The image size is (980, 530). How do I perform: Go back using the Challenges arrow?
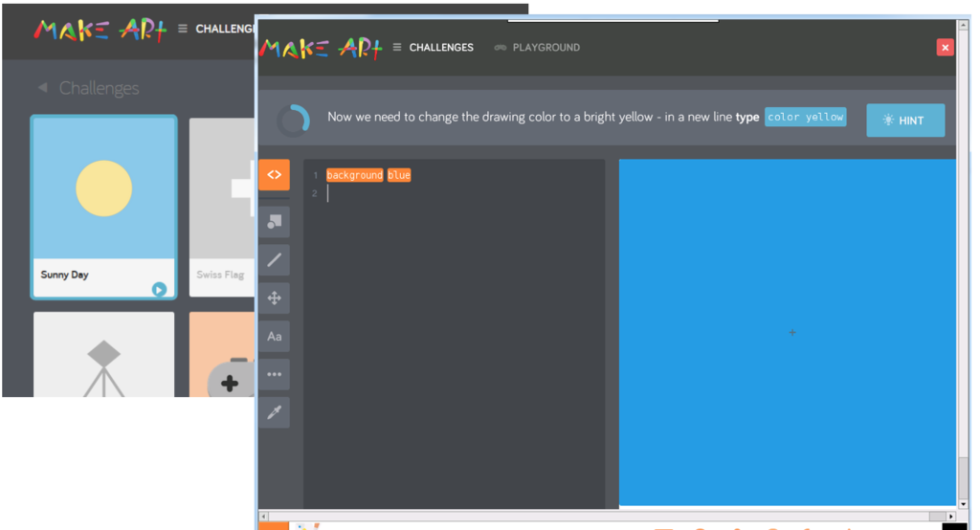[x=42, y=87]
